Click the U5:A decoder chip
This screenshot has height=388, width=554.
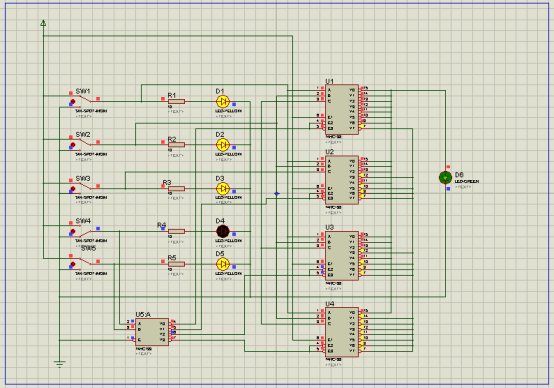point(152,332)
